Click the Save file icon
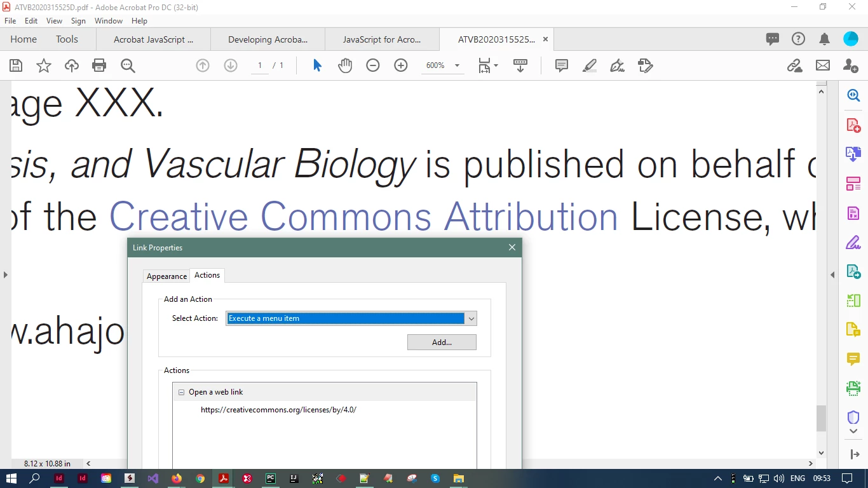Viewport: 868px width, 488px height. coord(16,65)
